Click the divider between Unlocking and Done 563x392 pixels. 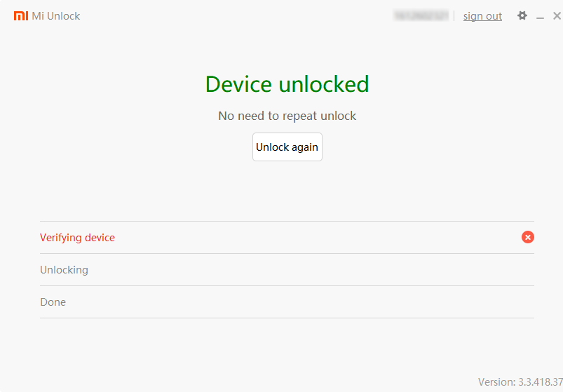tap(287, 286)
